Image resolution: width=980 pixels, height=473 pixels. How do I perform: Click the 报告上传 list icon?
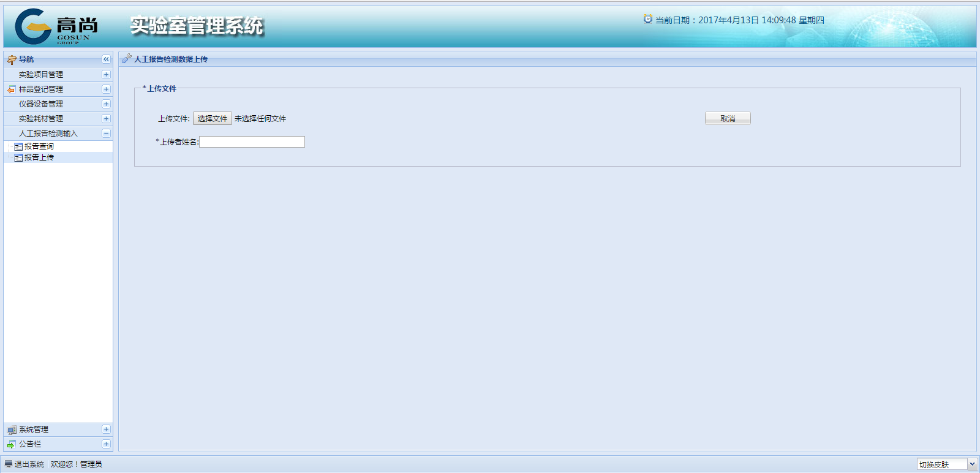[x=18, y=158]
